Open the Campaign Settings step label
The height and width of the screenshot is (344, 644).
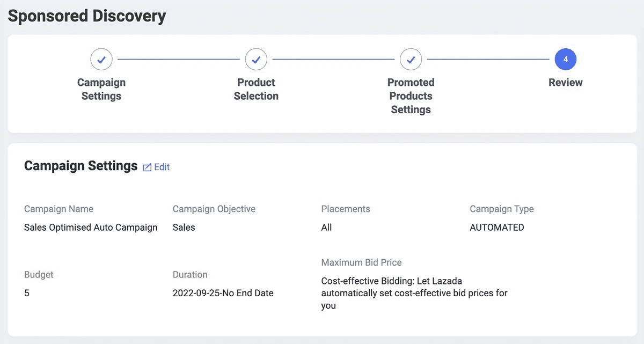[x=101, y=89]
